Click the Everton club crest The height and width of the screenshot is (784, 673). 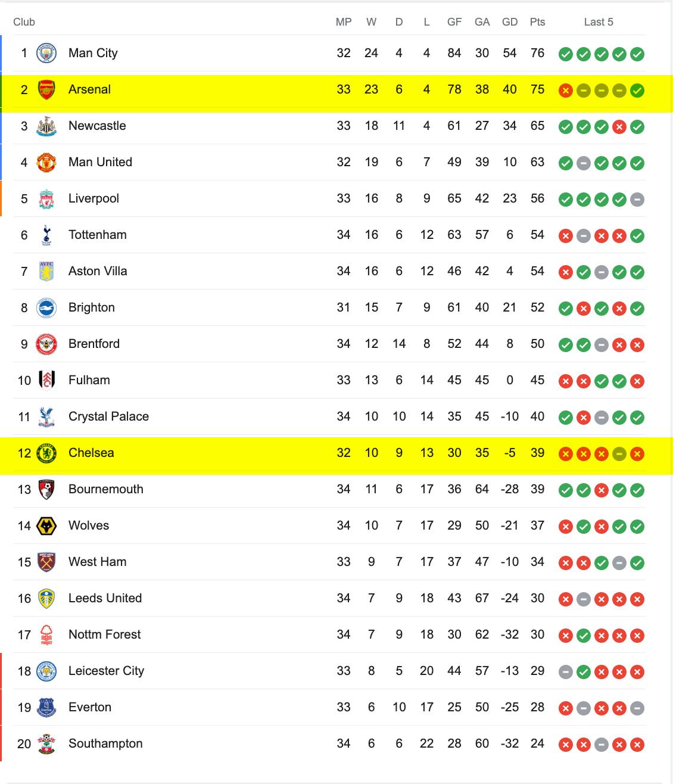tap(46, 707)
